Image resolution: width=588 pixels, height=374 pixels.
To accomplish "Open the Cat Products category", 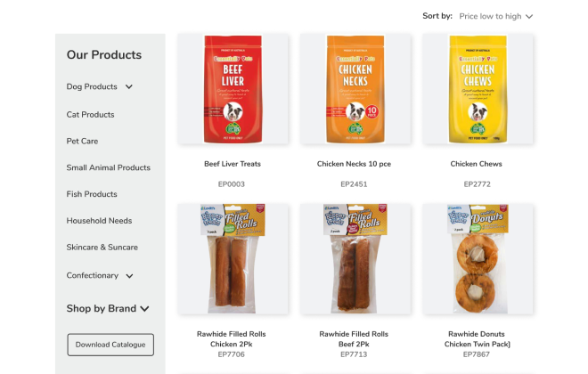I will pyautogui.click(x=90, y=115).
